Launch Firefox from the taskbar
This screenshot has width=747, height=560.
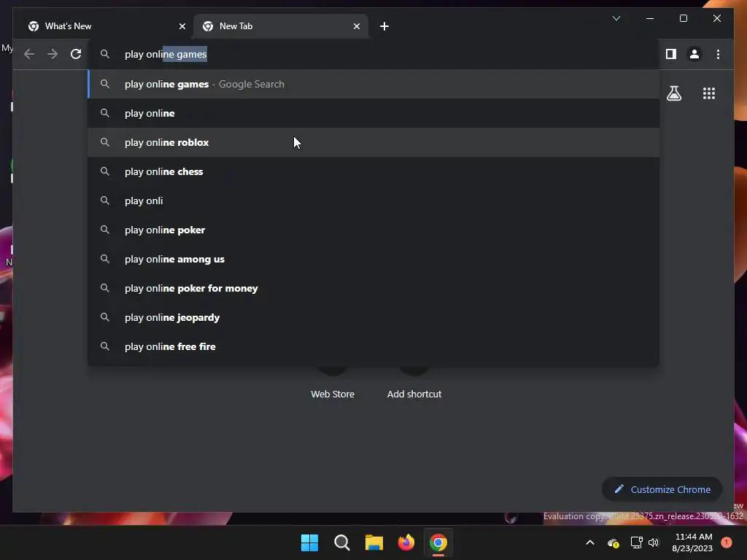pyautogui.click(x=406, y=542)
